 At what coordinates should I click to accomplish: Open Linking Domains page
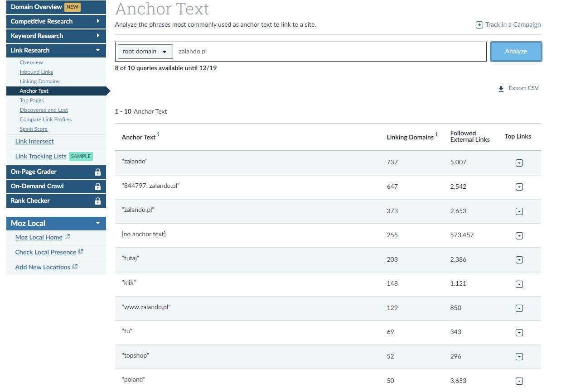coord(39,81)
